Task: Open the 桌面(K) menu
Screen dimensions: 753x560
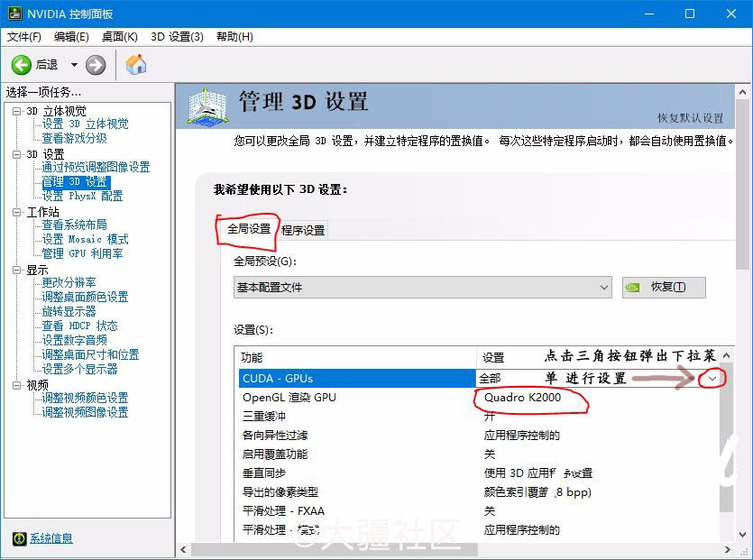Action: point(120,37)
